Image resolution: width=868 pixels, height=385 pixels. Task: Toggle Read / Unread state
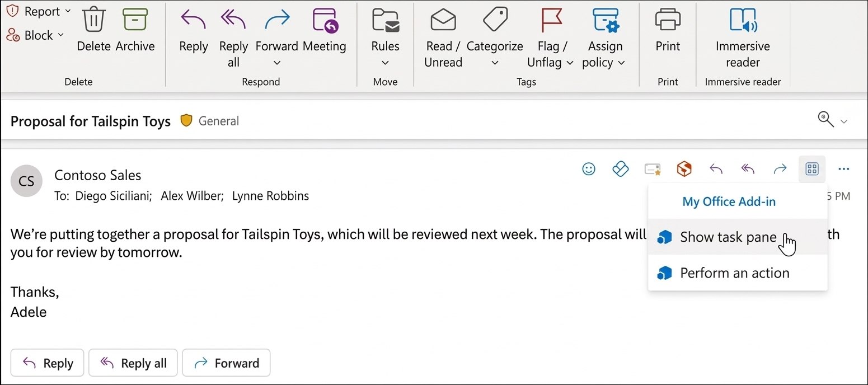click(442, 34)
